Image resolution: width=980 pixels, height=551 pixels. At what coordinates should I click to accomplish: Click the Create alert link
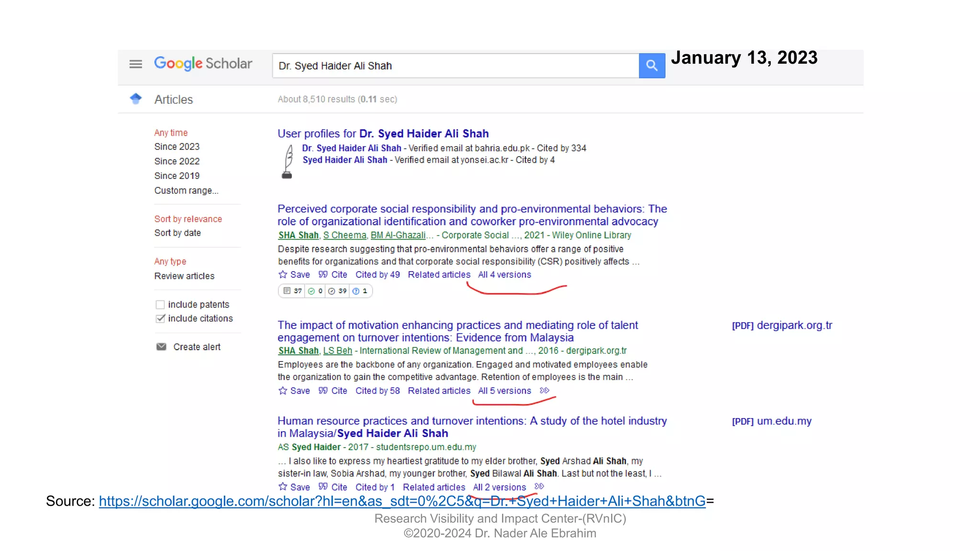click(x=197, y=347)
